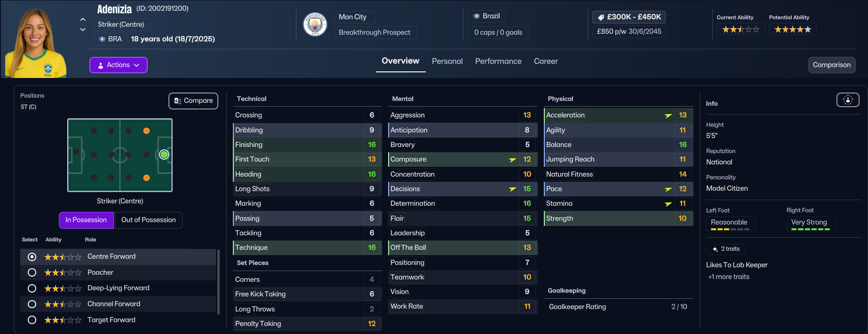Screen dimensions: 868x334
Task: Click the Comparison button
Action: tap(831, 65)
